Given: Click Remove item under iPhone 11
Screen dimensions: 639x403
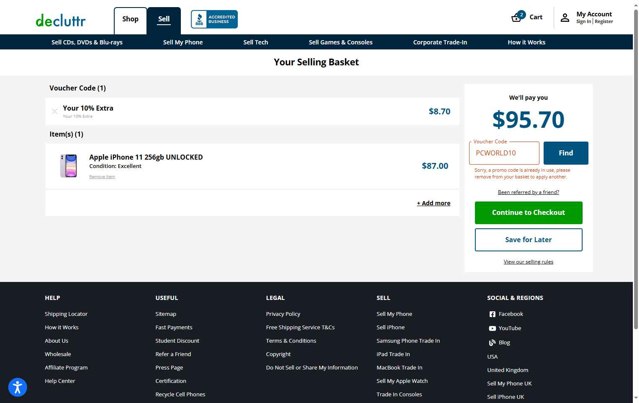Looking at the screenshot, I should pyautogui.click(x=102, y=176).
